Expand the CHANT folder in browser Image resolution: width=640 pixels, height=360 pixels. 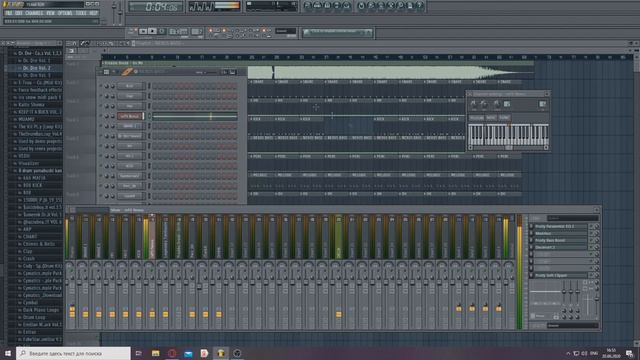30,236
